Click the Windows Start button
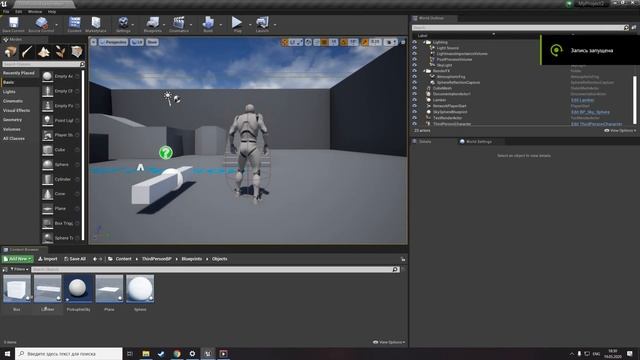 [7, 353]
